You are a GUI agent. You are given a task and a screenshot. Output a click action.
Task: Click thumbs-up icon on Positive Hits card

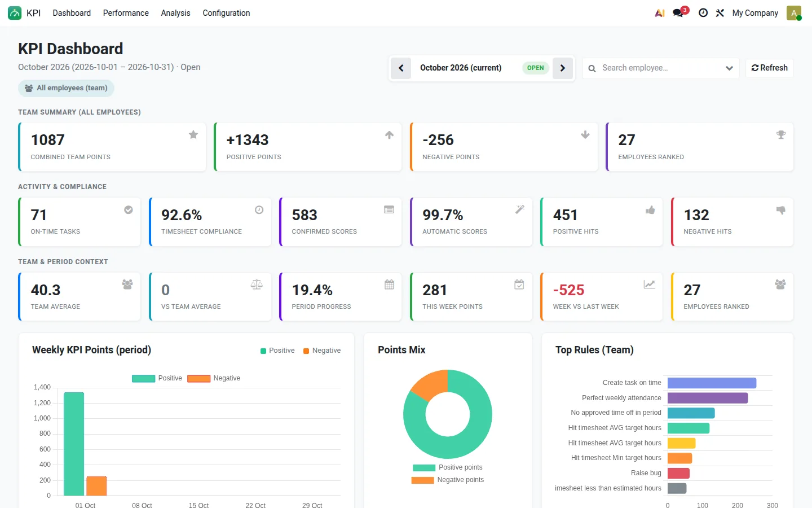650,209
